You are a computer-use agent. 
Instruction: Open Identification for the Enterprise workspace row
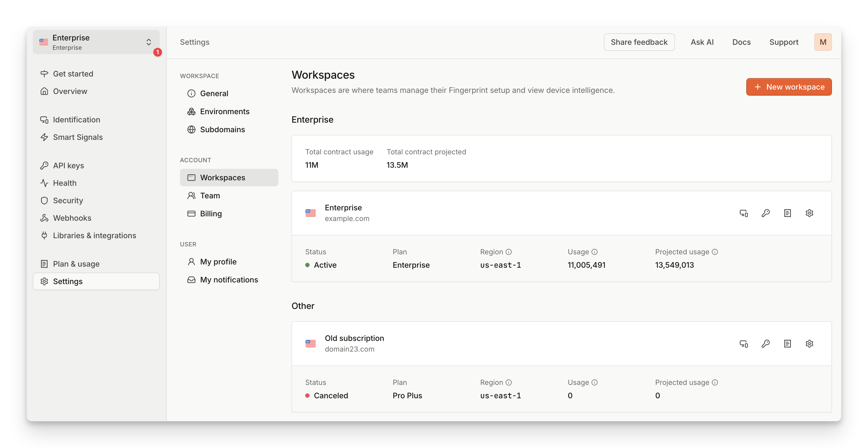tap(743, 213)
